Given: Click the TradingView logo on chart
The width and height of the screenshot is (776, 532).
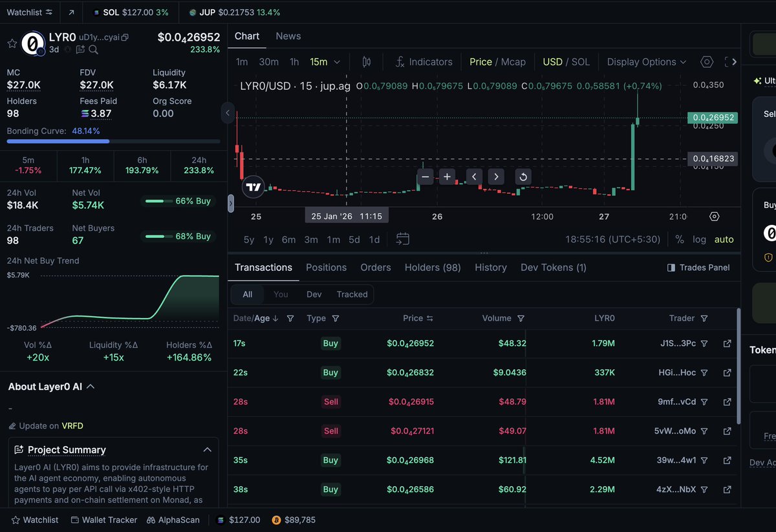Looking at the screenshot, I should click(x=253, y=187).
